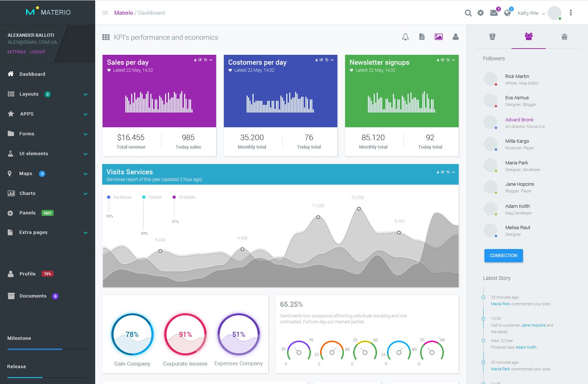Screen dimensions: 588x384
Task: Click the document file icon in KPI toolbar
Action: coord(422,37)
